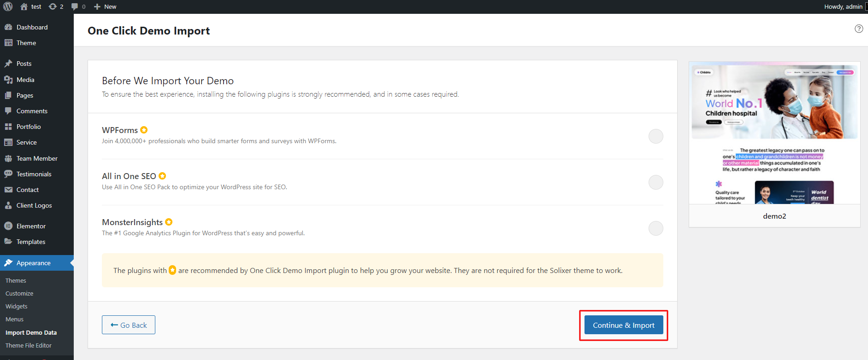Click the Portfolio grid icon

point(8,127)
